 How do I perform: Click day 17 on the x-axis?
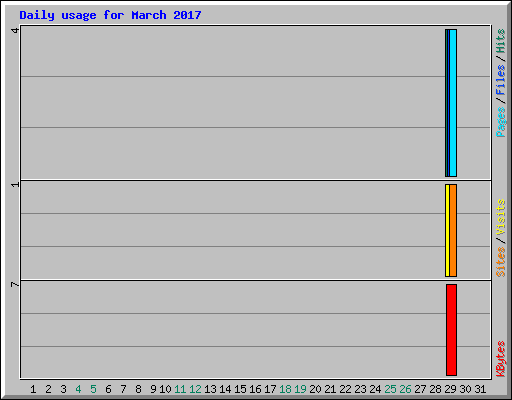pyautogui.click(x=270, y=389)
